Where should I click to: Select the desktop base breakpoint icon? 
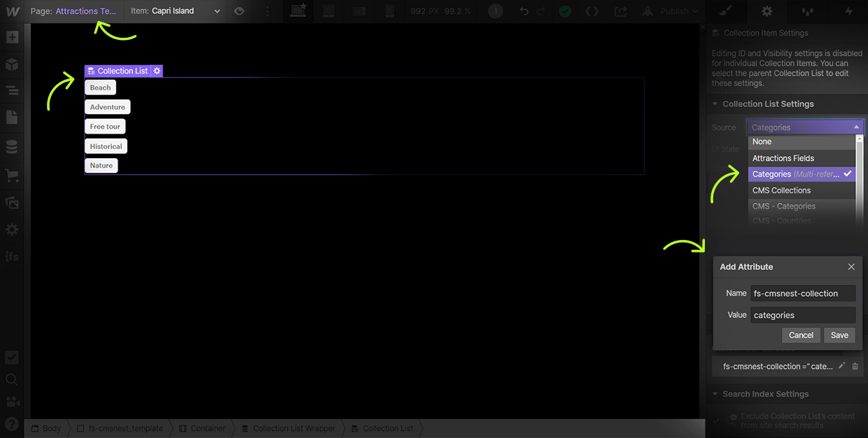coord(298,11)
